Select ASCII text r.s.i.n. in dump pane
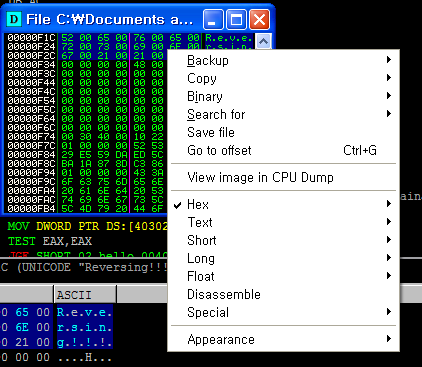Screen dimensions: 422x367 (x=85, y=327)
